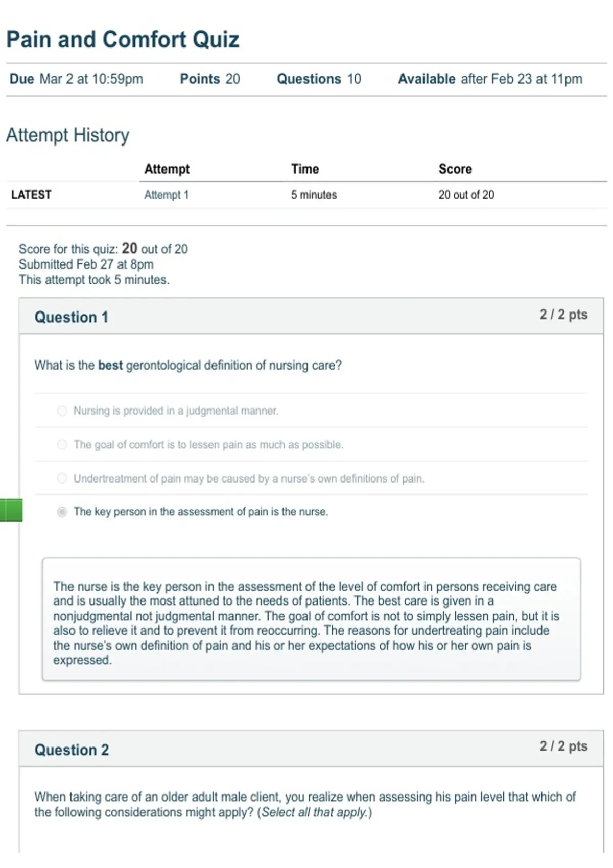
Task: Click the Question 1 header
Action: click(x=71, y=317)
